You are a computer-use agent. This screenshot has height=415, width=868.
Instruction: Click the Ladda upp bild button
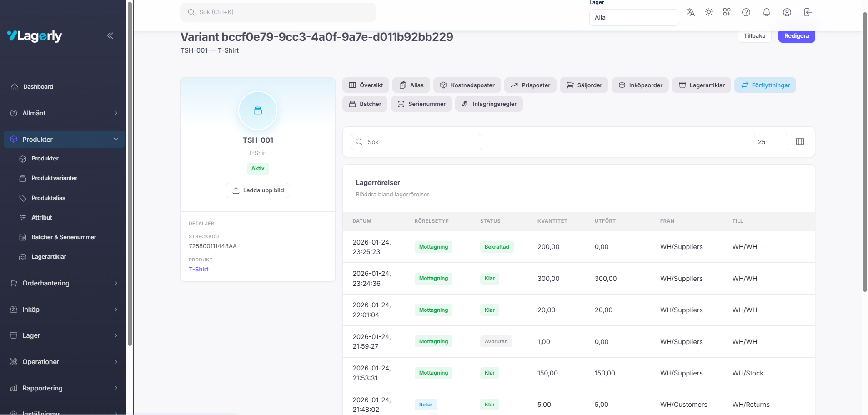[x=258, y=190]
